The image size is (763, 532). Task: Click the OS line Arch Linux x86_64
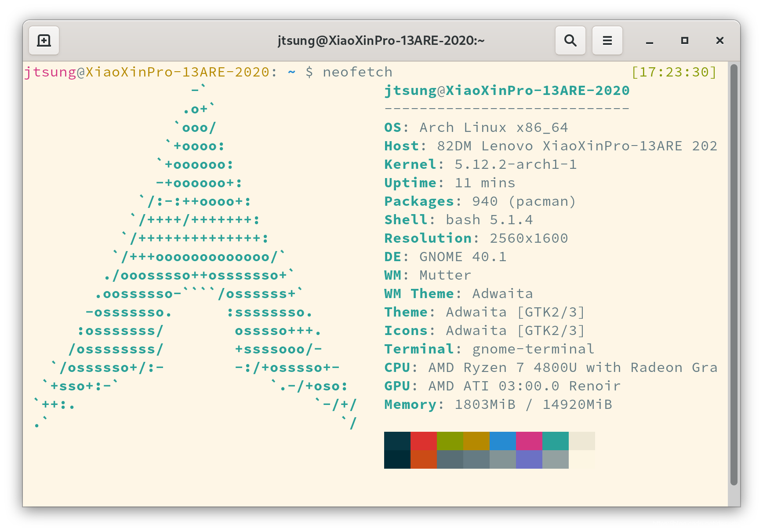tap(476, 128)
